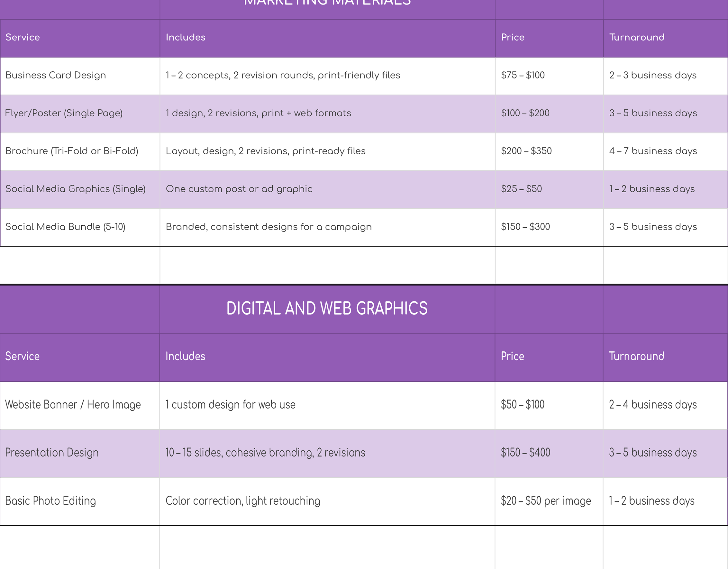The image size is (728, 569).
Task: Click Website Banner / Hero Image cell
Action: pyautogui.click(x=73, y=405)
